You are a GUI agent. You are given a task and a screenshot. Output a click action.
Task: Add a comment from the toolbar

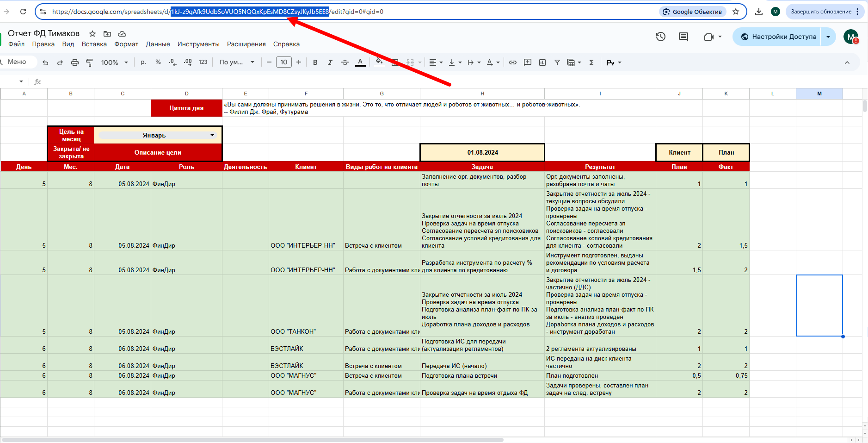click(x=528, y=62)
